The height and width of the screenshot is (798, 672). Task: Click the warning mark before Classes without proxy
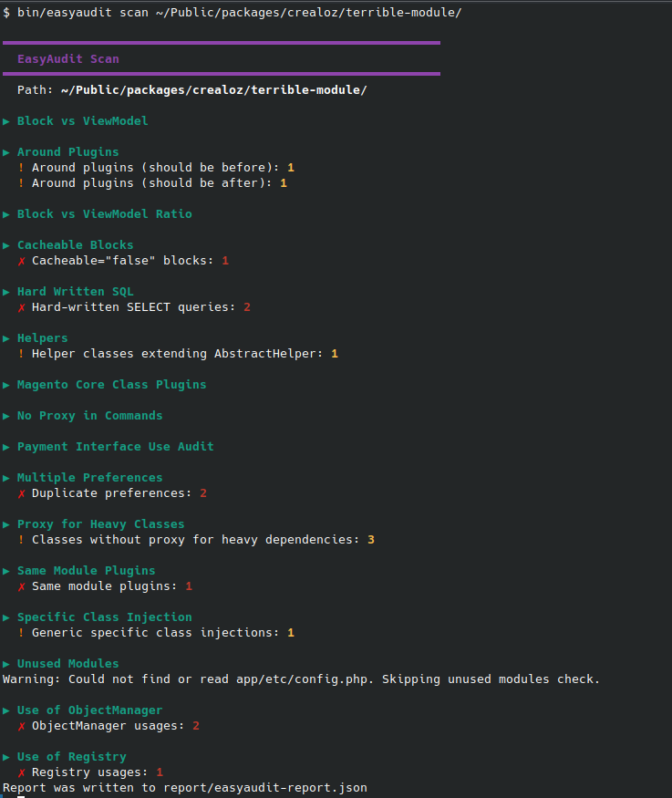[21, 540]
